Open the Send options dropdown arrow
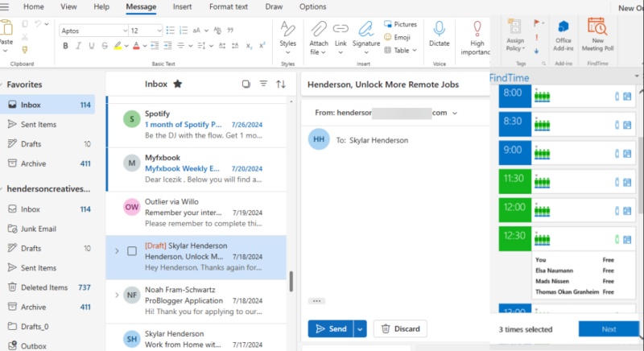This screenshot has height=351, width=644. pyautogui.click(x=360, y=328)
